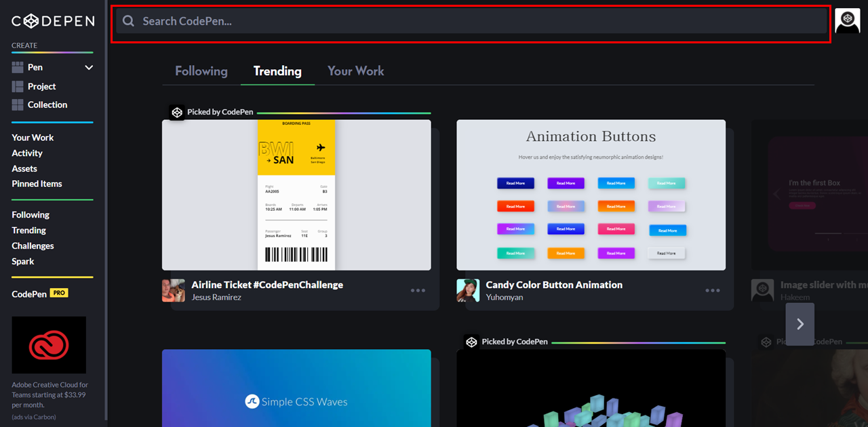Click the Adobe Creative Cloud ad image
868x427 pixels.
49,345
